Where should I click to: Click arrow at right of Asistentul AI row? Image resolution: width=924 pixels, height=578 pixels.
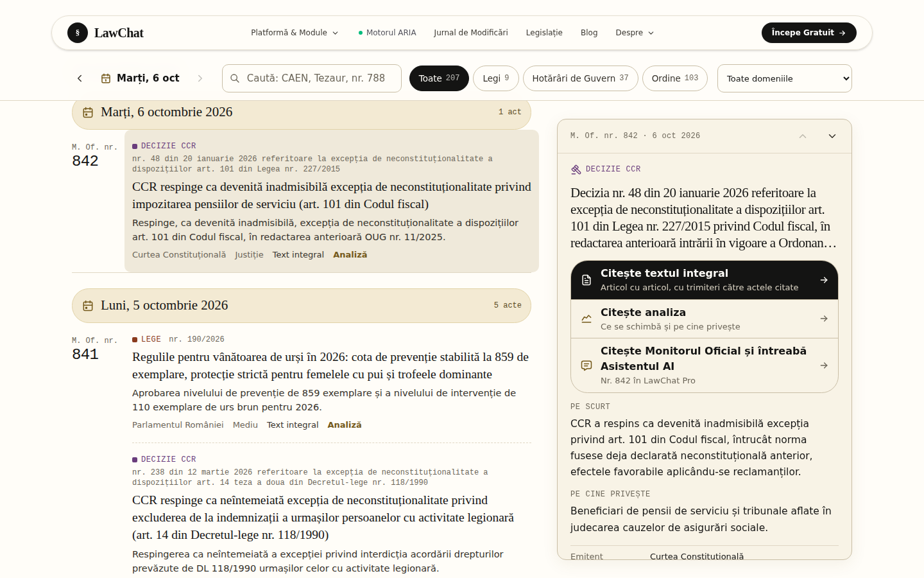pos(824,365)
